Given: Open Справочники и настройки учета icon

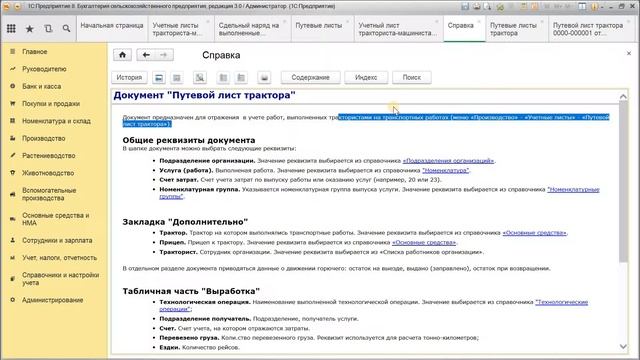Looking at the screenshot, I should tap(13, 279).
